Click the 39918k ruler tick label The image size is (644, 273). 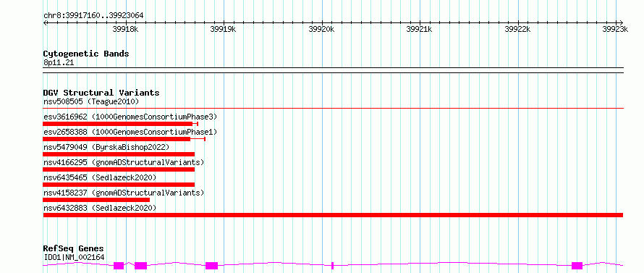pos(126,29)
